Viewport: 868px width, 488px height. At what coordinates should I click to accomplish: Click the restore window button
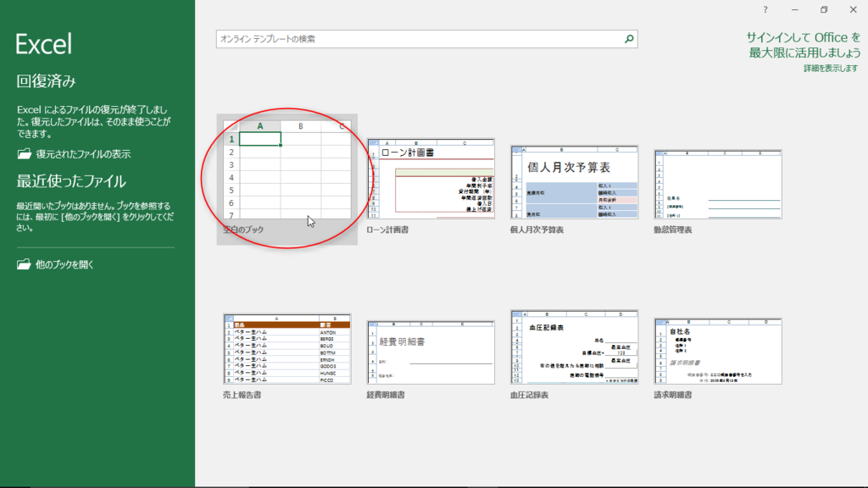point(823,10)
